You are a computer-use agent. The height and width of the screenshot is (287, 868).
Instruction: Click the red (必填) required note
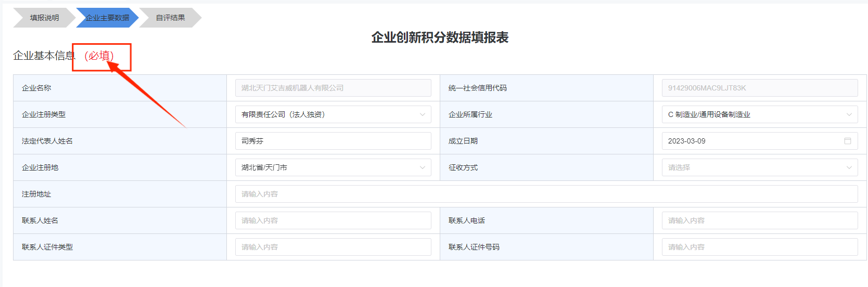99,56
